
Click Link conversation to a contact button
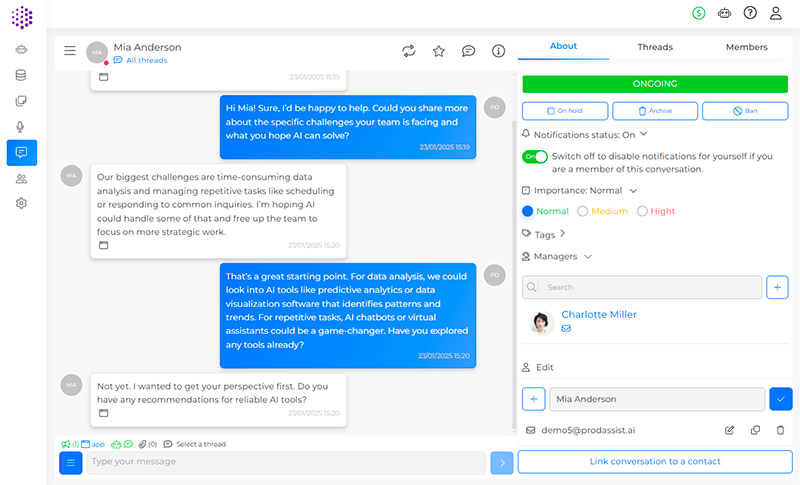655,462
